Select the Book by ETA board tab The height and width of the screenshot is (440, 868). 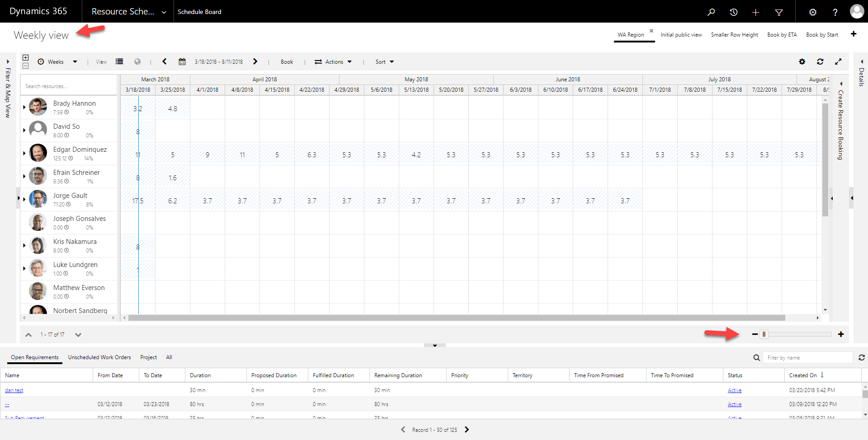pyautogui.click(x=782, y=34)
